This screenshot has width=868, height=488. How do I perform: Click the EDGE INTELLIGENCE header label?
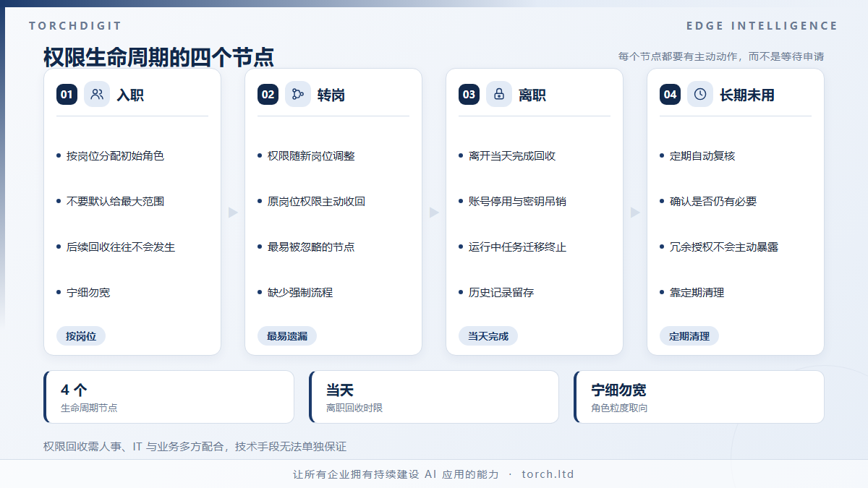pos(762,26)
